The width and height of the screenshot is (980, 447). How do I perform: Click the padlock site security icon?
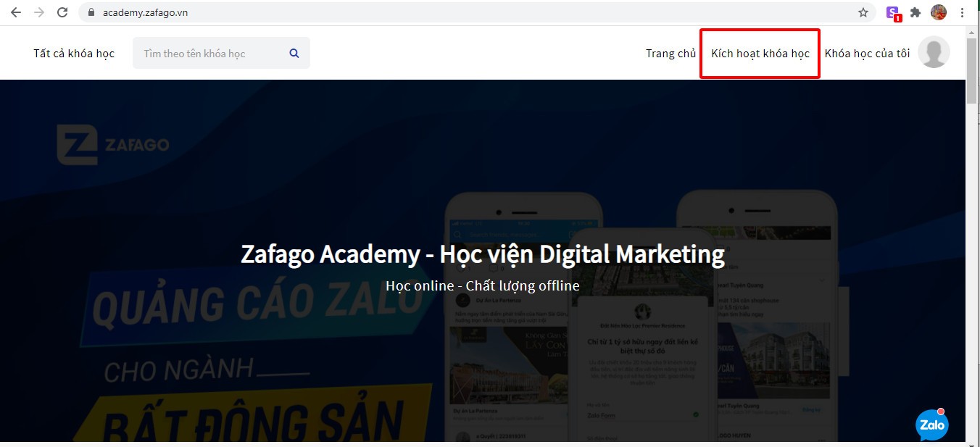[91, 12]
